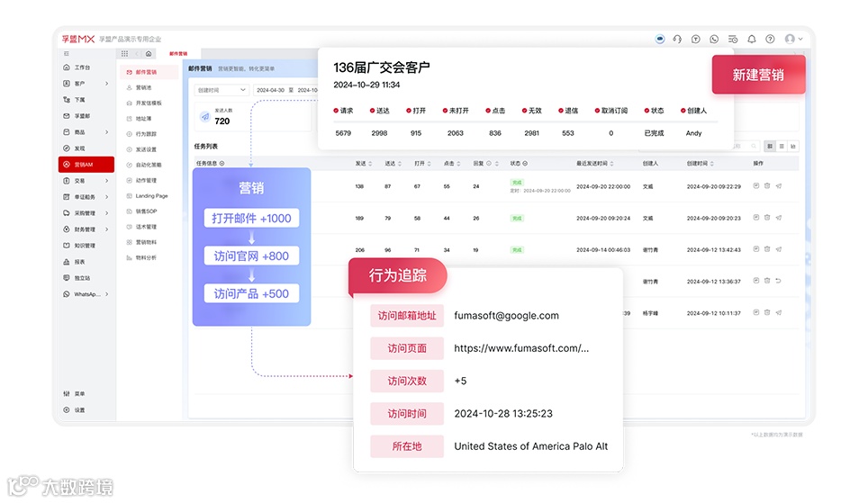This screenshot has height=503, width=868.
Task: Open the customer service headset icon
Action: point(677,39)
